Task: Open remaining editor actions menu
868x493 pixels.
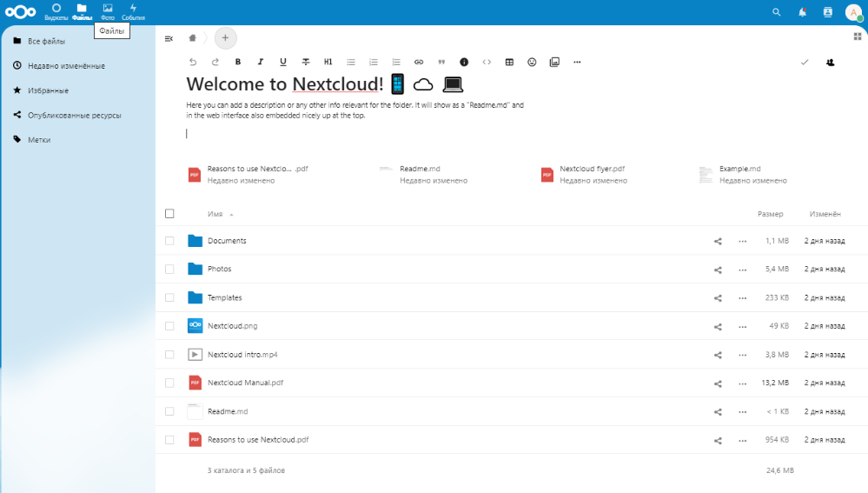Action: point(577,62)
